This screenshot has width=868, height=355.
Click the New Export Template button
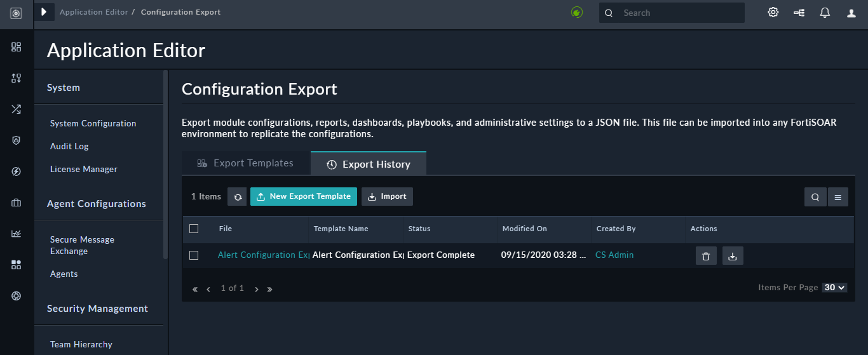[304, 196]
